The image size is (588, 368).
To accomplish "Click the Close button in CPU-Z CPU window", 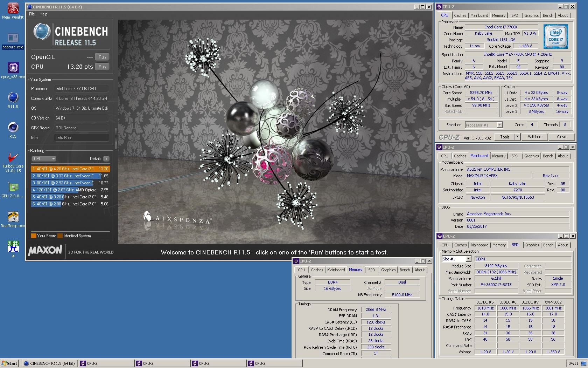I will coord(561,137).
